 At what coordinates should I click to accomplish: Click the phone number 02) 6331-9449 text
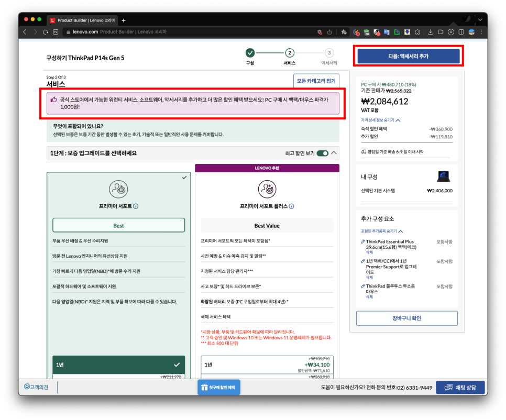414,388
